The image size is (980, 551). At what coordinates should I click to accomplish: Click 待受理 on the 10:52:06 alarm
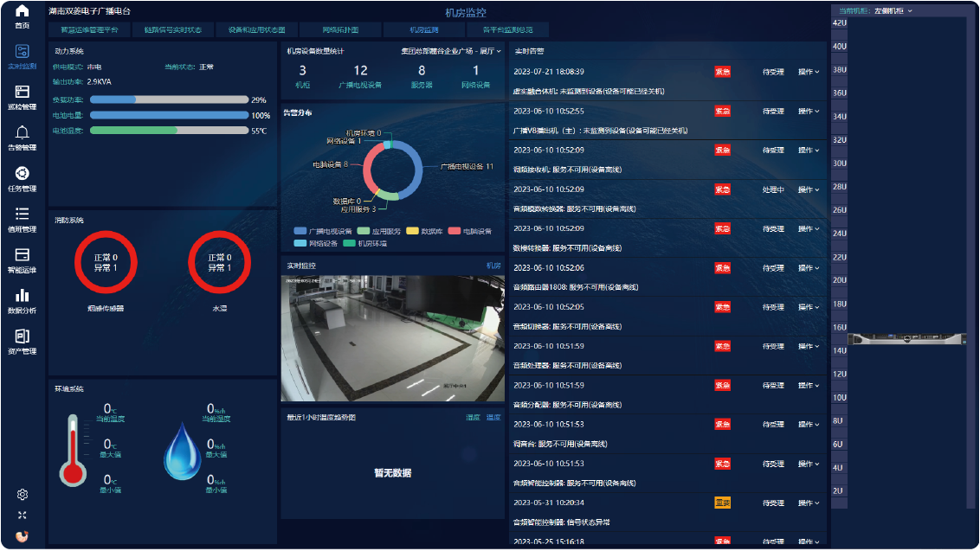coord(773,268)
